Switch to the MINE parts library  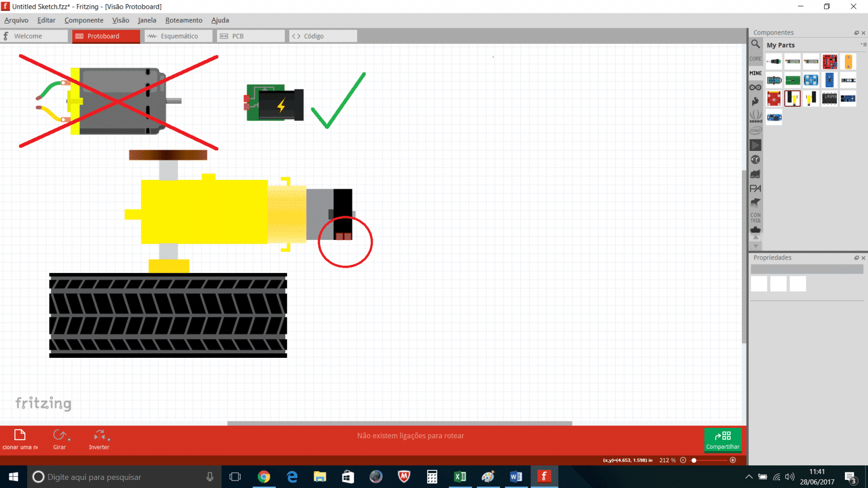coord(755,72)
